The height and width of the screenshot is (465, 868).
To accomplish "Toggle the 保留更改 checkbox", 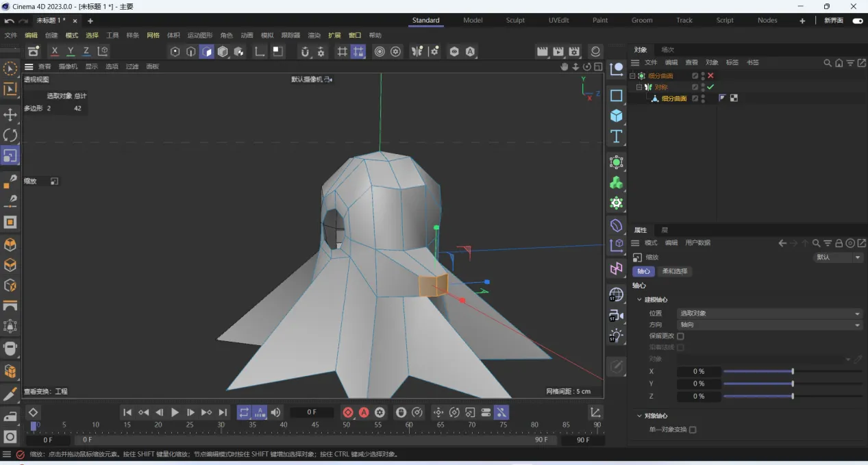I will 680,336.
